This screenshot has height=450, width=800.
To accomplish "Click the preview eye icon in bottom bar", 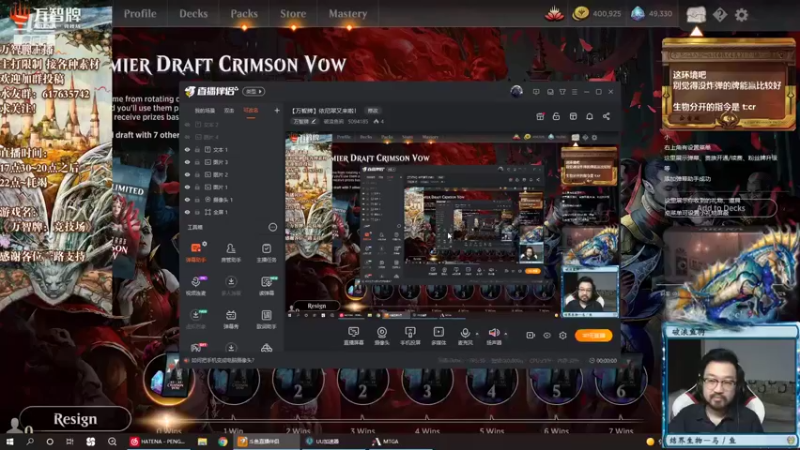I will coord(547,335).
